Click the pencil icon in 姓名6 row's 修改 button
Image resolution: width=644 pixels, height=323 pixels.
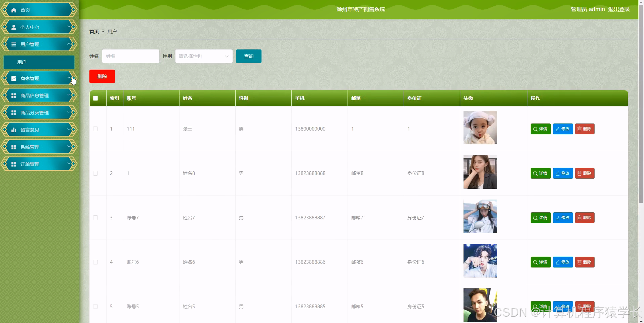point(558,262)
